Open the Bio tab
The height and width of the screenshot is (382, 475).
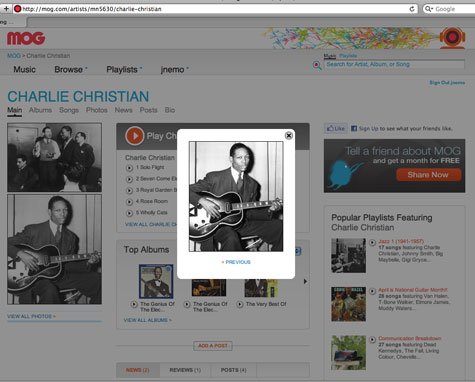(170, 110)
